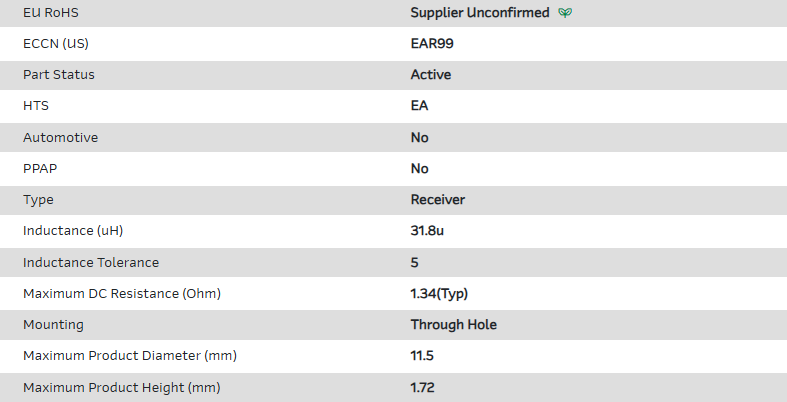The image size is (787, 402).
Task: Click the Receiver type value
Action: [x=437, y=200]
